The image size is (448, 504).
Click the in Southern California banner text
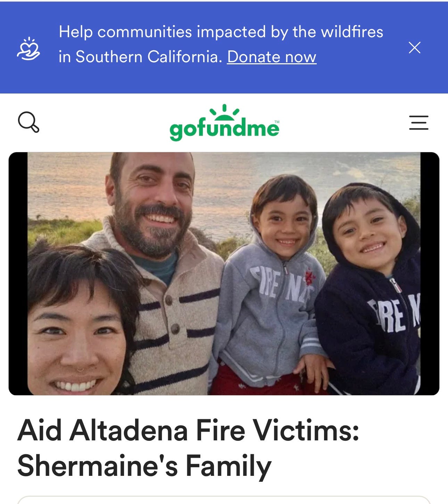coord(140,57)
